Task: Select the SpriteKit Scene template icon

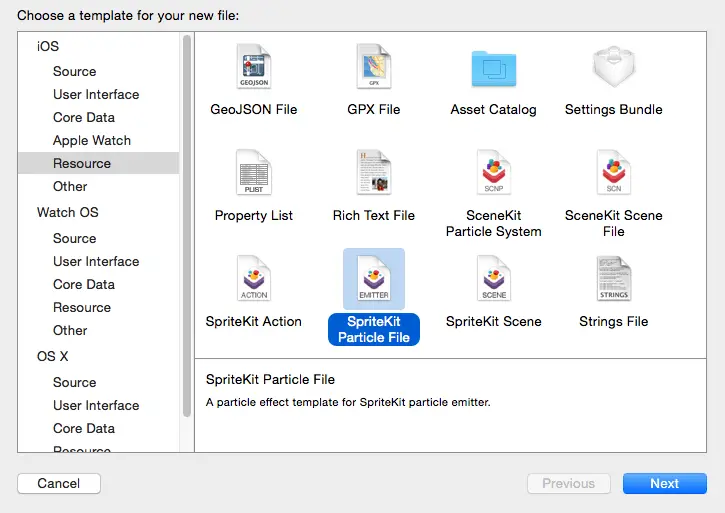Action: tap(493, 279)
